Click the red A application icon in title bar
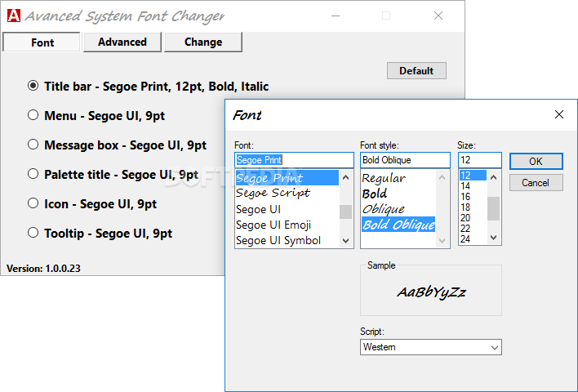This screenshot has width=578, height=392. (14, 16)
